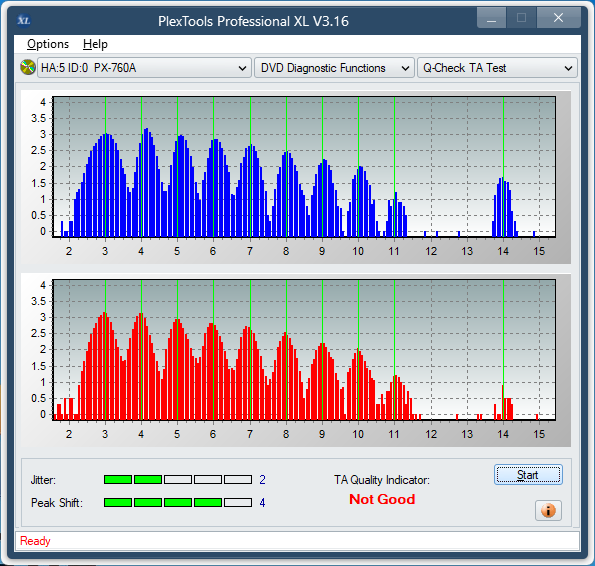Click the XL application logo icon
The height and width of the screenshot is (566, 595).
24,20
